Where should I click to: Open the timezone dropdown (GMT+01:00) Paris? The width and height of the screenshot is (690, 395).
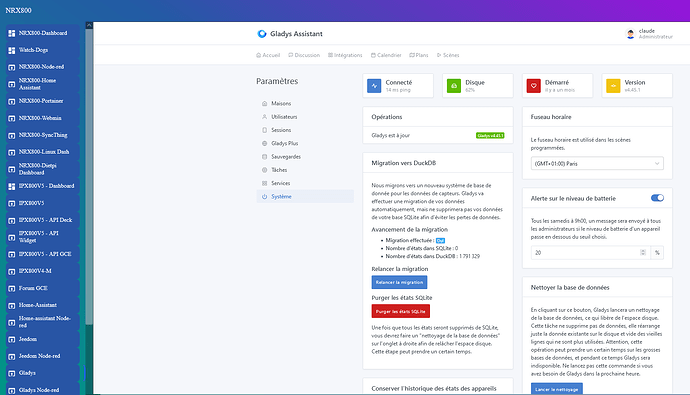pyautogui.click(x=597, y=164)
